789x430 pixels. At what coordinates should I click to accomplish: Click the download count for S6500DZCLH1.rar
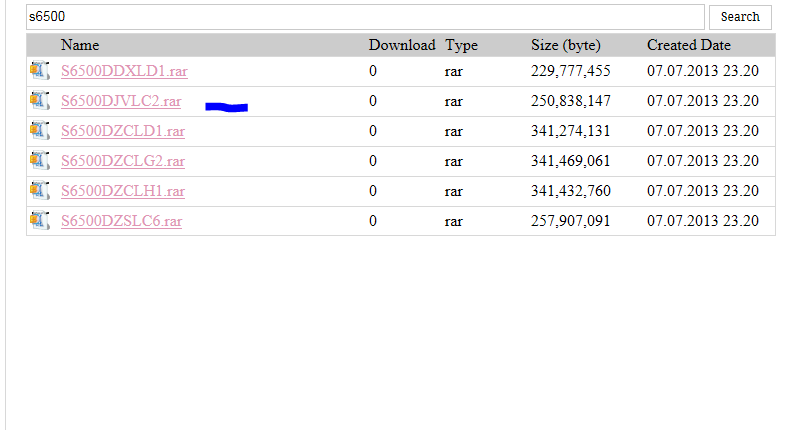point(373,191)
